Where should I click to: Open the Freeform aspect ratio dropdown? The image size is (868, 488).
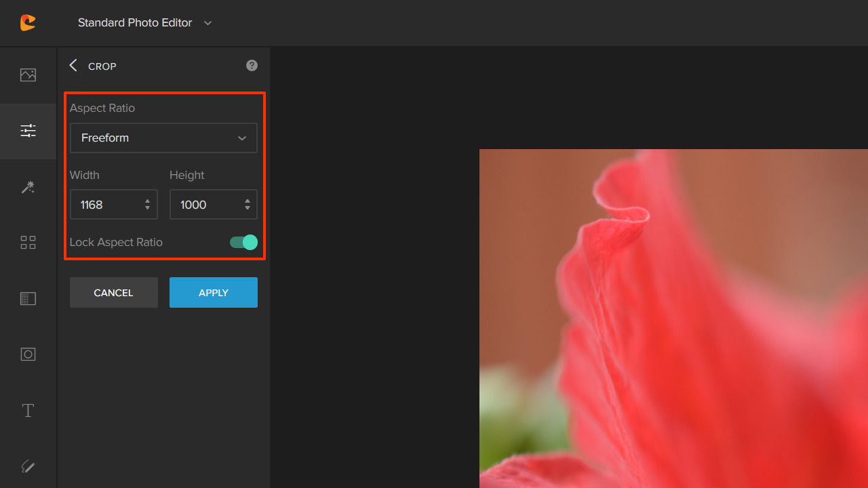tap(163, 138)
